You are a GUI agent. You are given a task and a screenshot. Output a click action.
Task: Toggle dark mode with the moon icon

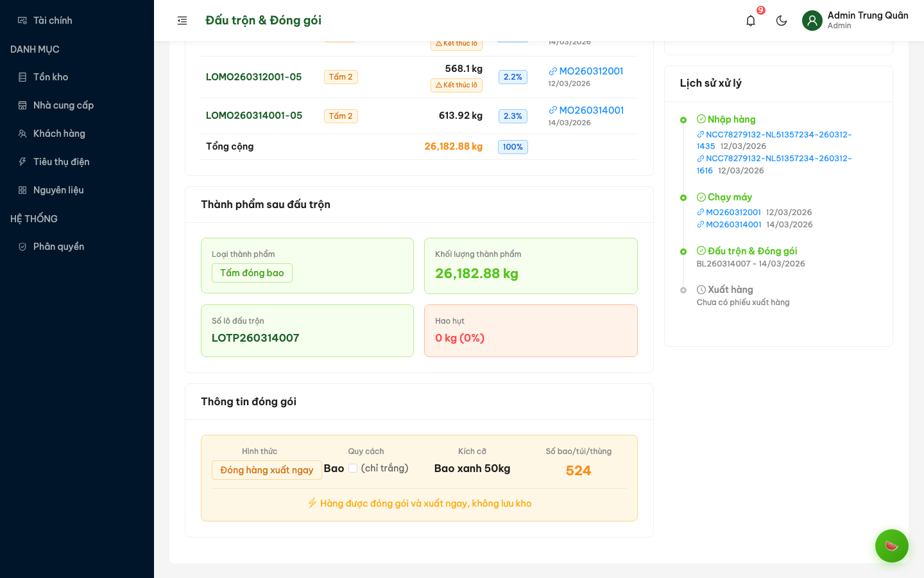tap(782, 21)
